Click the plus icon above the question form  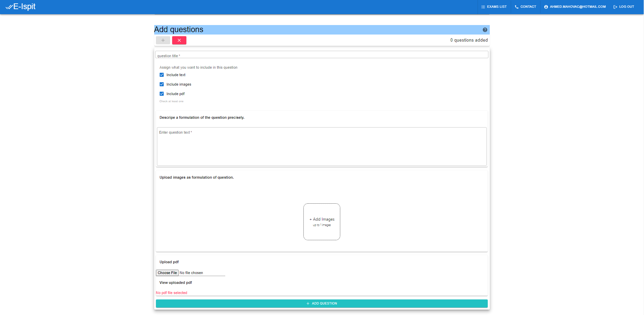point(163,40)
